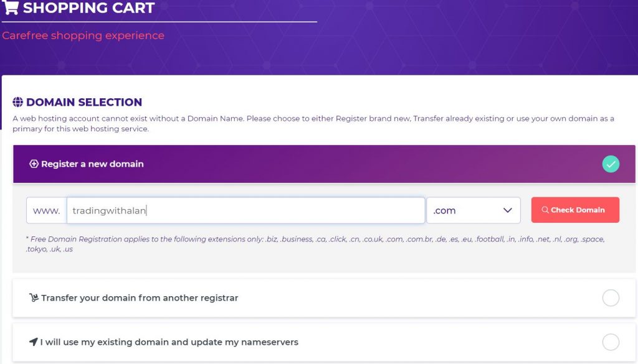The image size is (638, 364).
Task: Click the globe icon beside Domain Selection
Action: tap(18, 102)
